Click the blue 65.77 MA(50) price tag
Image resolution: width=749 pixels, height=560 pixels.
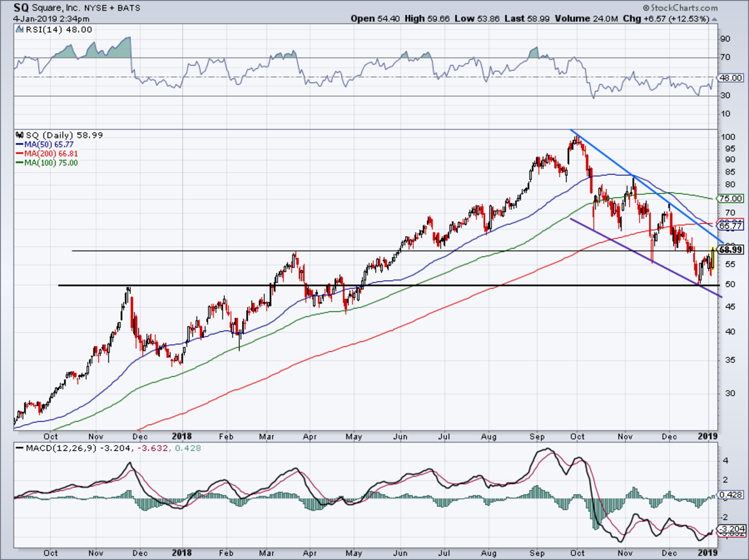click(730, 227)
